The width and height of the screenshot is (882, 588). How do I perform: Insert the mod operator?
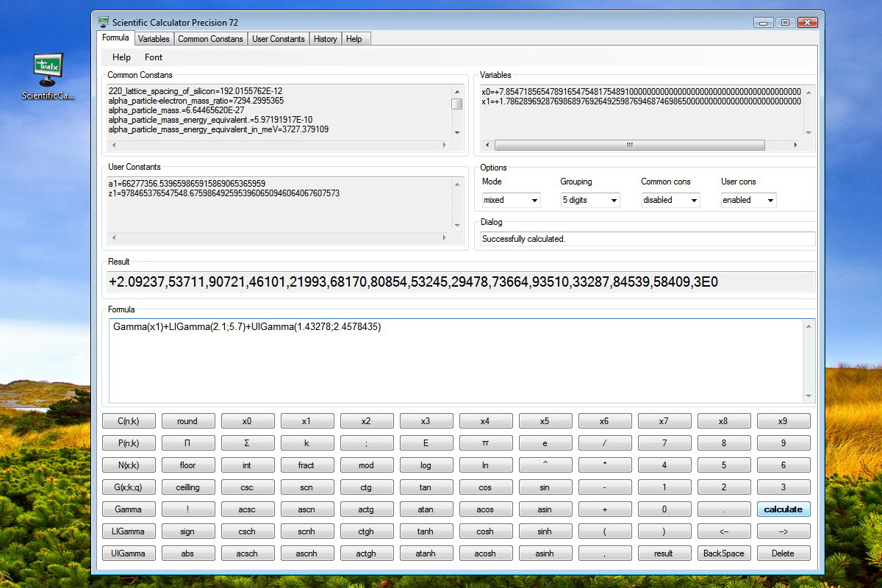(x=367, y=465)
